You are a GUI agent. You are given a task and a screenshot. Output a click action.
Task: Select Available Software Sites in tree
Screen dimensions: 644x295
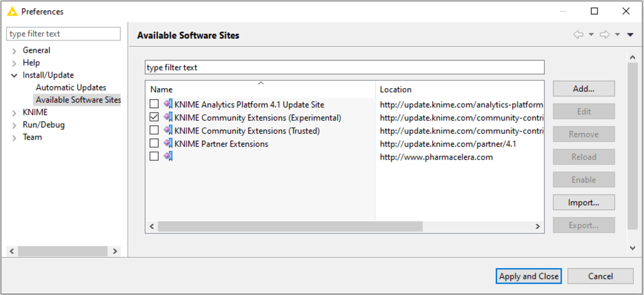point(78,100)
